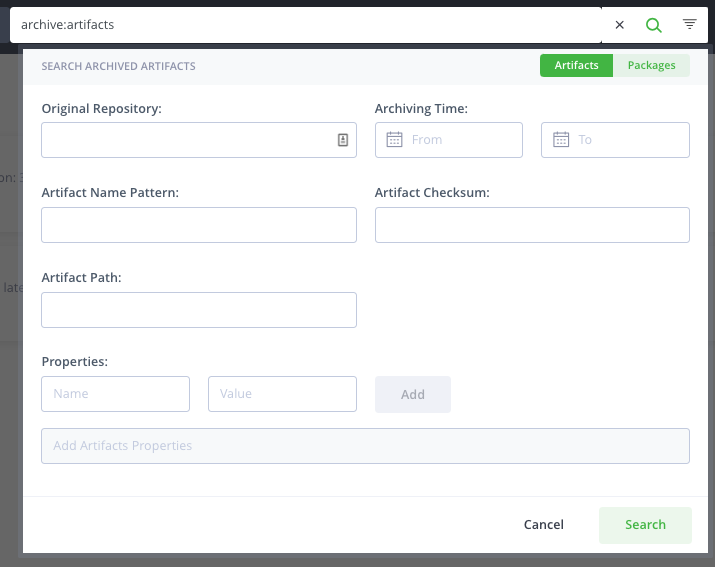Click the green magnifier search icon
The height and width of the screenshot is (567, 715).
tap(653, 25)
